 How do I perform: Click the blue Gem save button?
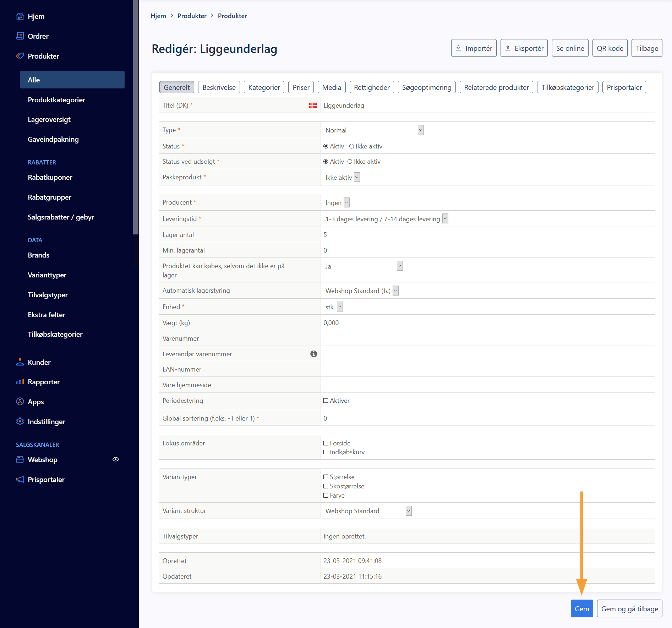582,608
